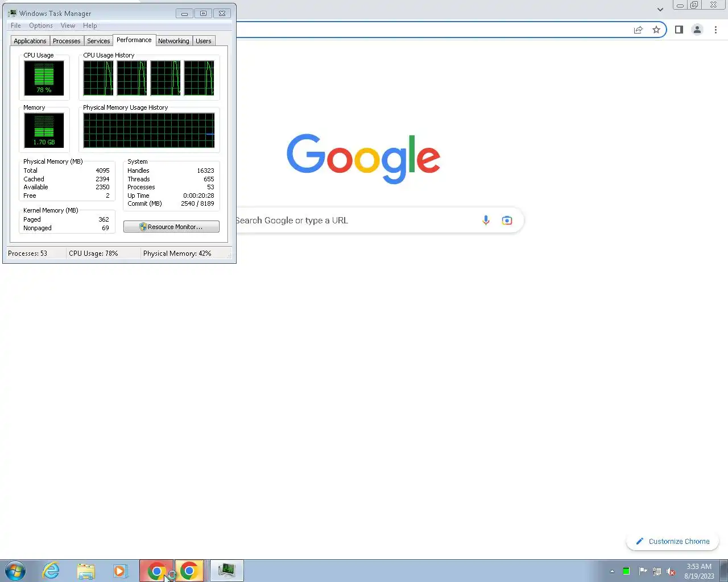Open the Help menu in Task Manager

pos(90,26)
